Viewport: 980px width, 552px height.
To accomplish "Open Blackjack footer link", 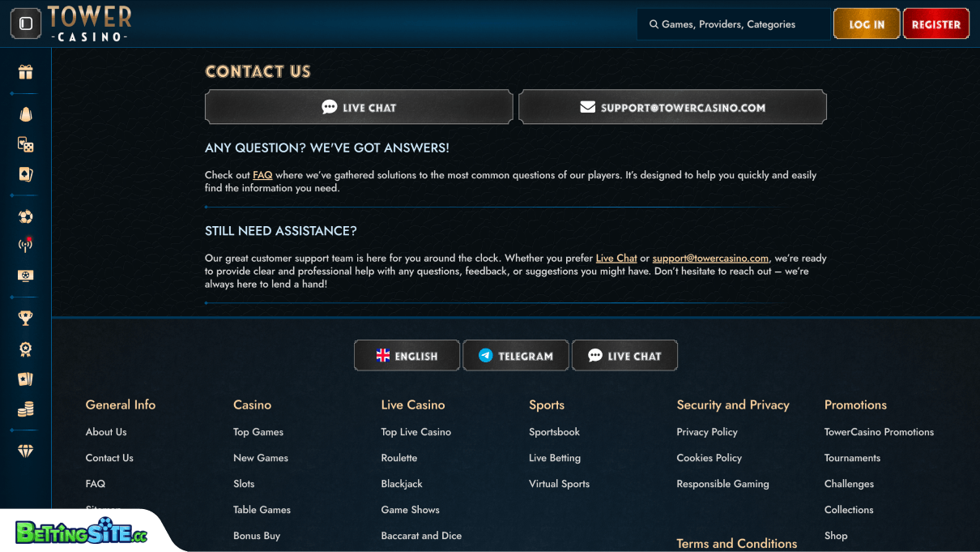I will (x=402, y=484).
